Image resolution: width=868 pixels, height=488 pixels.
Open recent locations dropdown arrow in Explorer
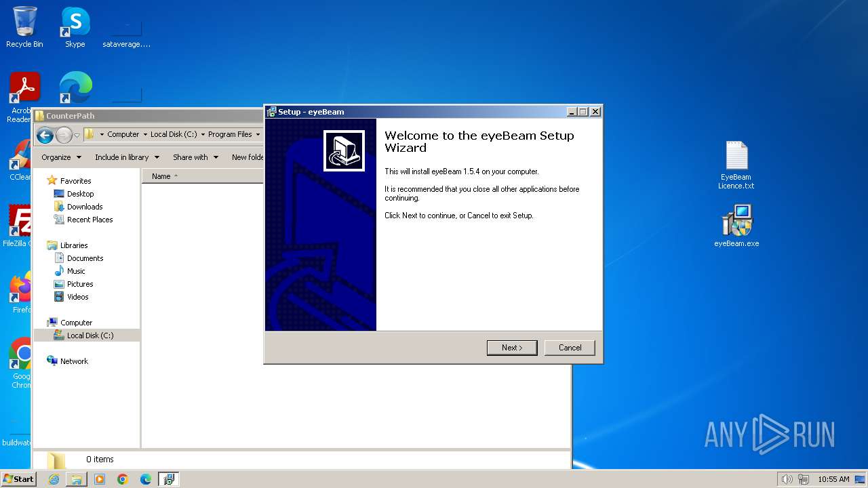[77, 135]
